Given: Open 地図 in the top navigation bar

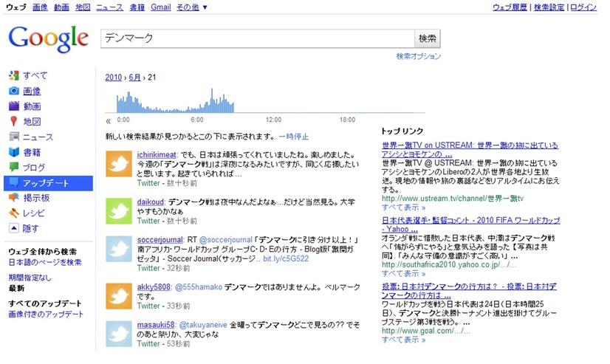Looking at the screenshot, I should click(83, 7).
